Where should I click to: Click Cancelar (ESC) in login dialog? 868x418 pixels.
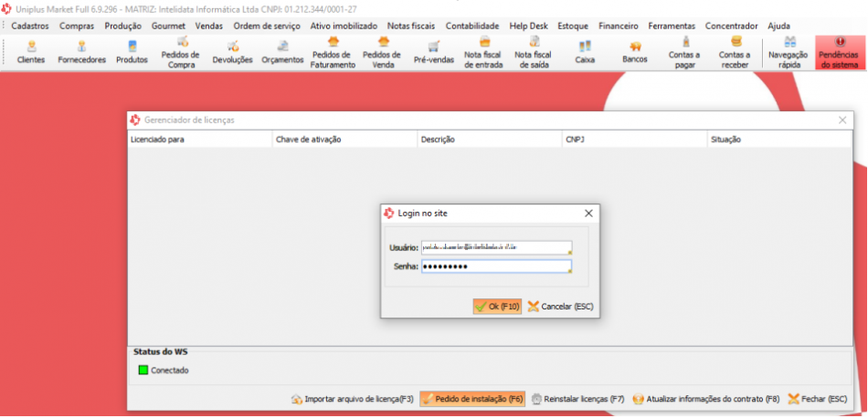point(560,307)
